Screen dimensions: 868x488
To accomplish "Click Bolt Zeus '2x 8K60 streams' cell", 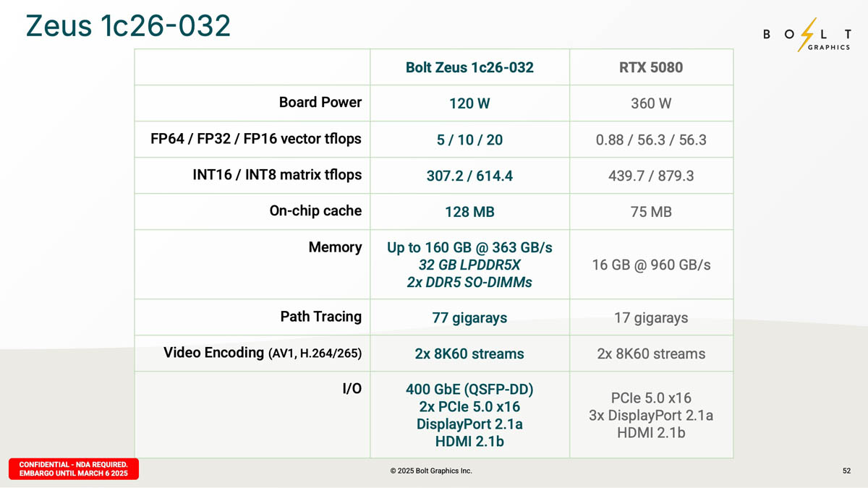I will coord(469,354).
